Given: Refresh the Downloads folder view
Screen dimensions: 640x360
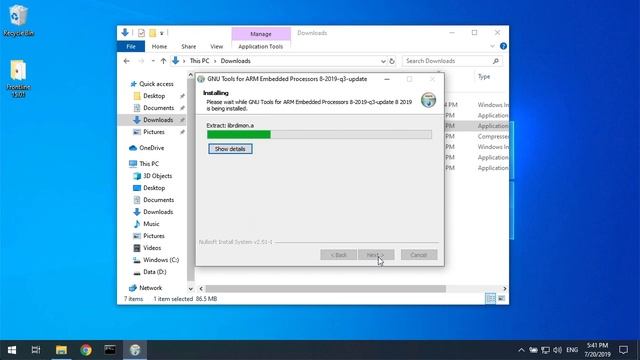Looking at the screenshot, I should [x=392, y=61].
